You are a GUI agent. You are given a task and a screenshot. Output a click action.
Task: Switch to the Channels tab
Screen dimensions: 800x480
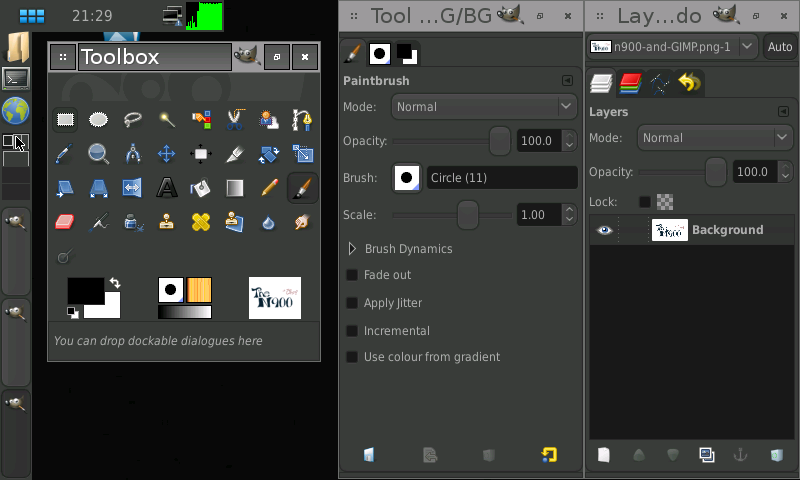pos(630,83)
